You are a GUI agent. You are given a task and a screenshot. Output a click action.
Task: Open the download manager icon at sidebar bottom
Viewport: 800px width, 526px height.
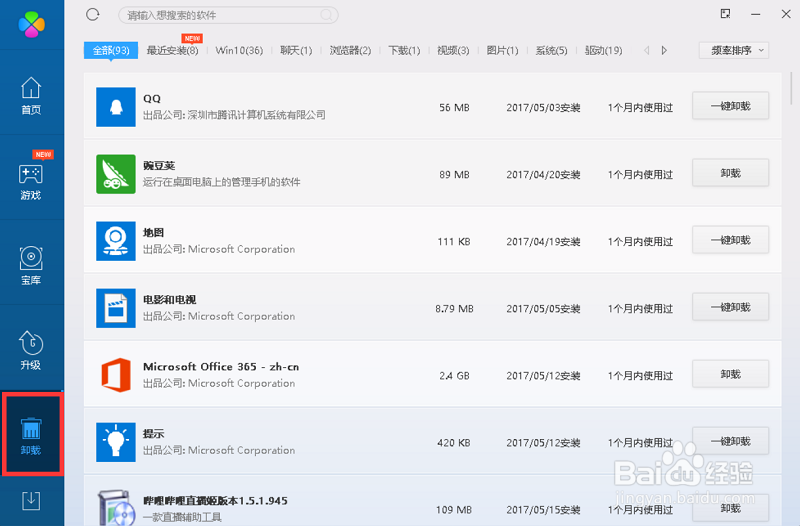click(x=31, y=500)
